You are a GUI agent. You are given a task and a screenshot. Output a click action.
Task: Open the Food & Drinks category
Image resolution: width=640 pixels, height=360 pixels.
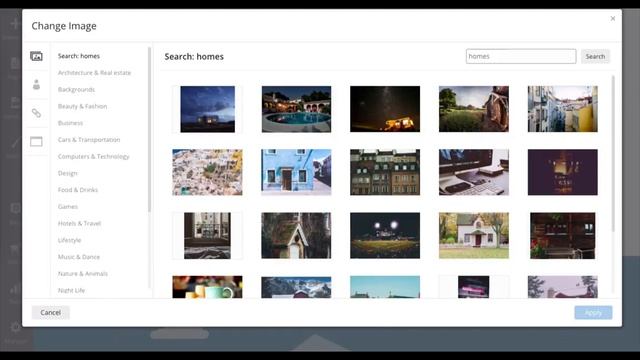coord(78,190)
